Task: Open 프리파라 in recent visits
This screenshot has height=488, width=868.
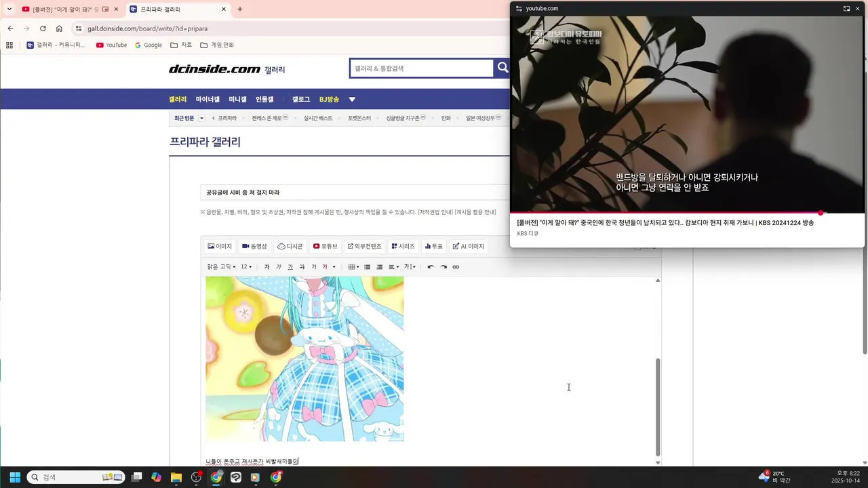Action: click(227, 118)
